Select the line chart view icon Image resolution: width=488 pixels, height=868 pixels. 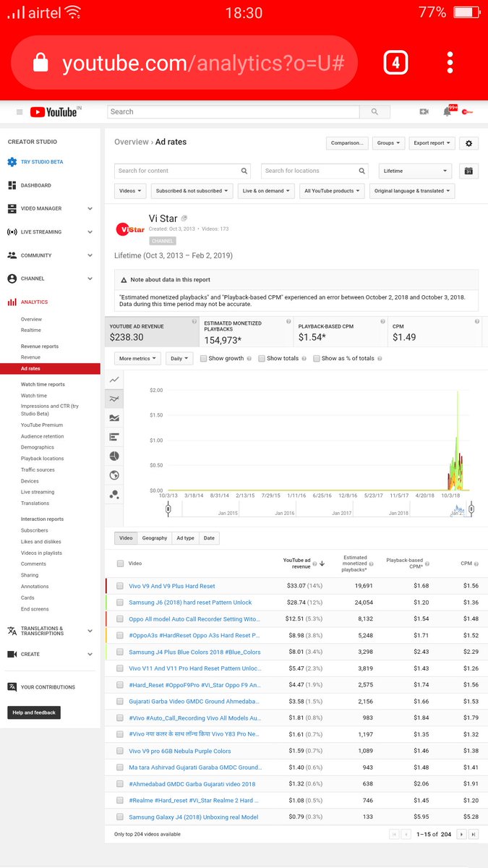114,379
